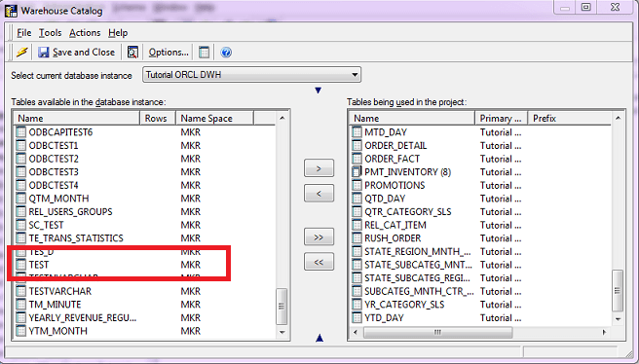The width and height of the screenshot is (639, 364).
Task: Select the TESTVARCHAR table
Action: [60, 291]
